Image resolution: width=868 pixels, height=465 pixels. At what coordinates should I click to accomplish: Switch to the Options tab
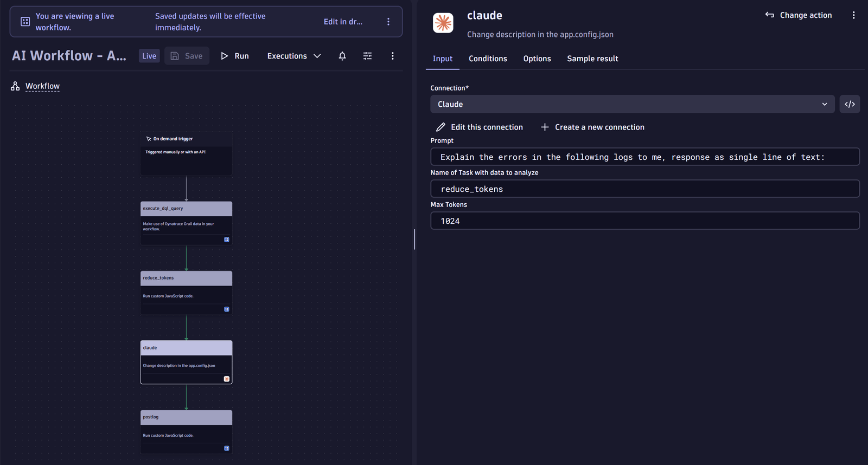point(537,59)
